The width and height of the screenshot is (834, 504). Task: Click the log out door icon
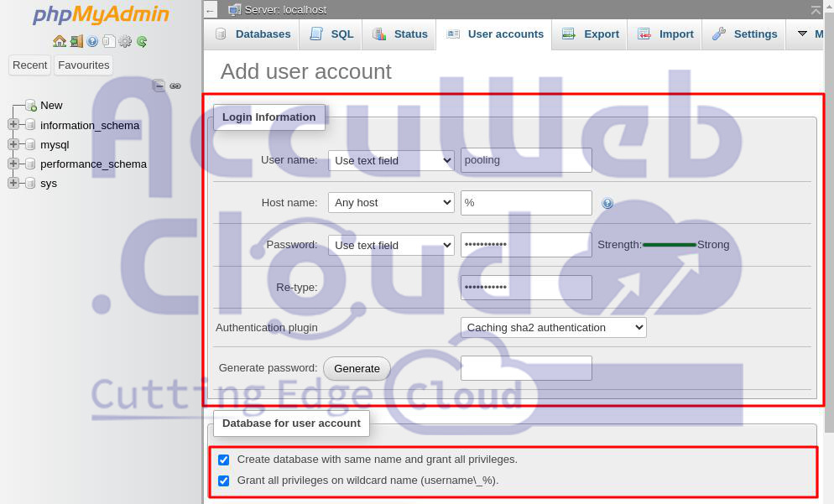(76, 41)
